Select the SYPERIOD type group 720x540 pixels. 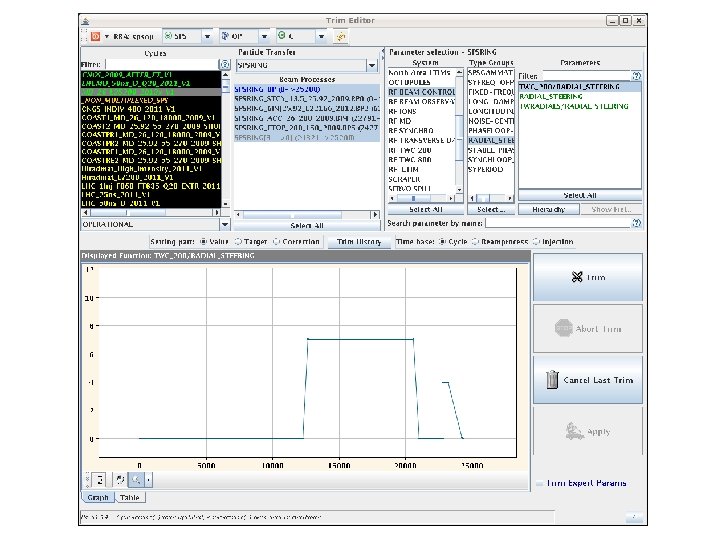486,169
